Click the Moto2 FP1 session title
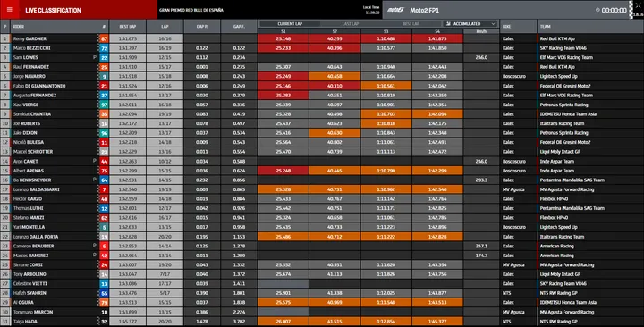644x327 pixels. pos(425,10)
